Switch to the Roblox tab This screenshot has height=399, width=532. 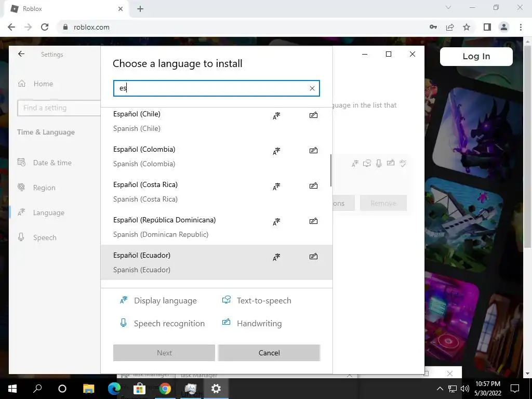(x=65, y=9)
